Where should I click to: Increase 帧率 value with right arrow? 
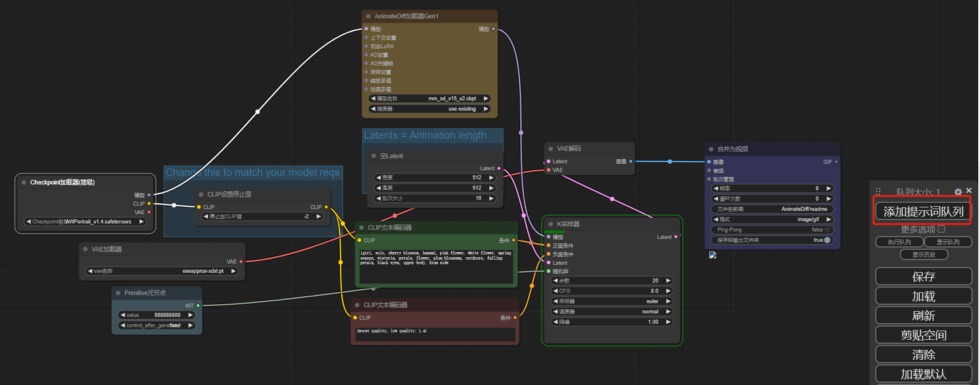click(828, 188)
